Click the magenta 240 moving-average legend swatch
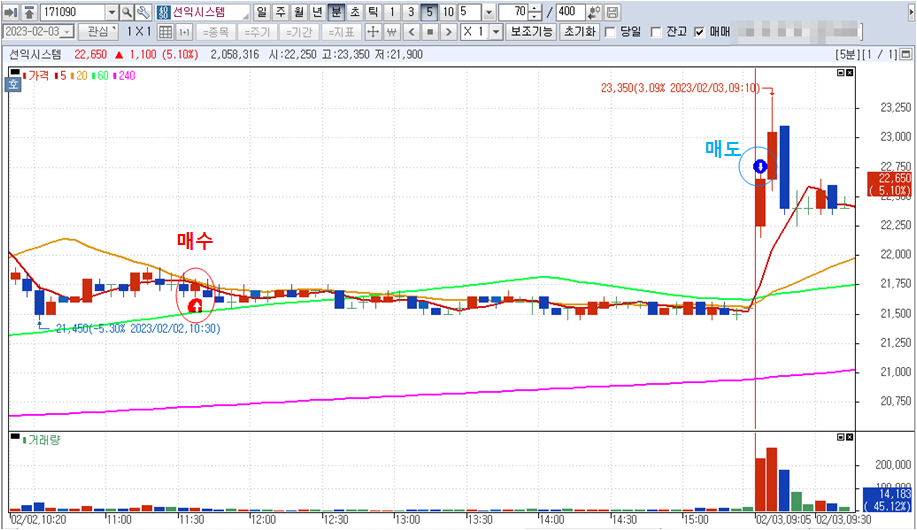917x530 pixels. tap(115, 76)
